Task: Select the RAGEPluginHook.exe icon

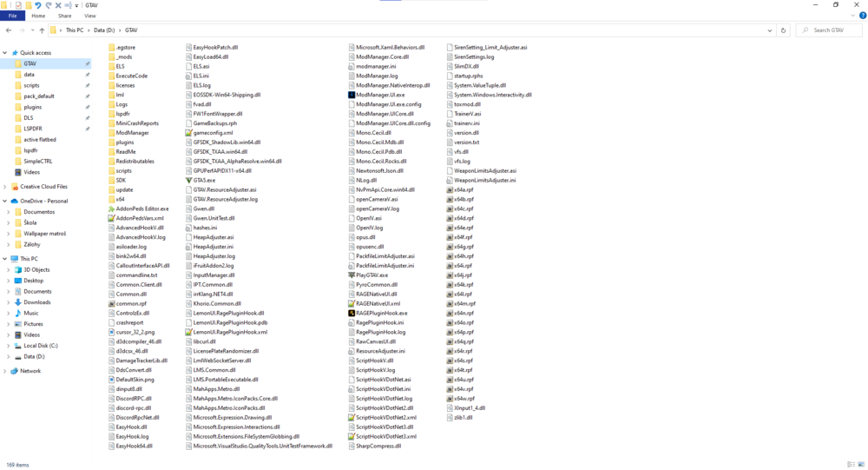Action: (352, 313)
